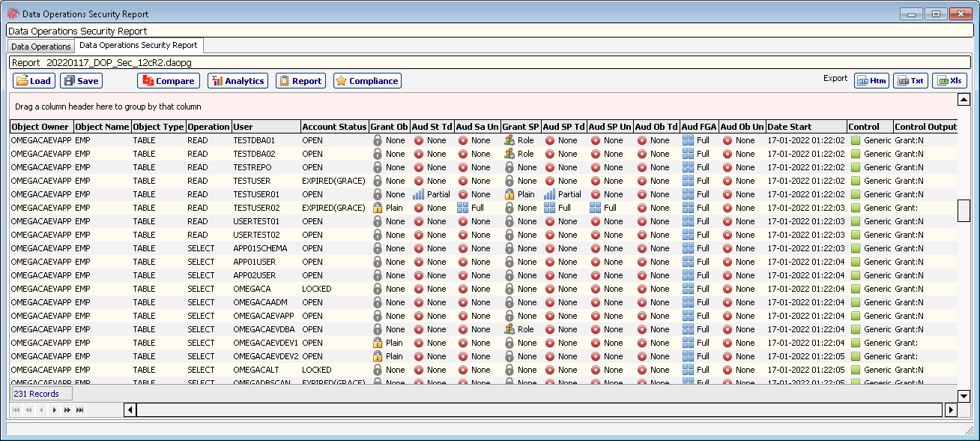The width and height of the screenshot is (980, 441).
Task: Launch Analytics from the toolbar
Action: coord(238,81)
